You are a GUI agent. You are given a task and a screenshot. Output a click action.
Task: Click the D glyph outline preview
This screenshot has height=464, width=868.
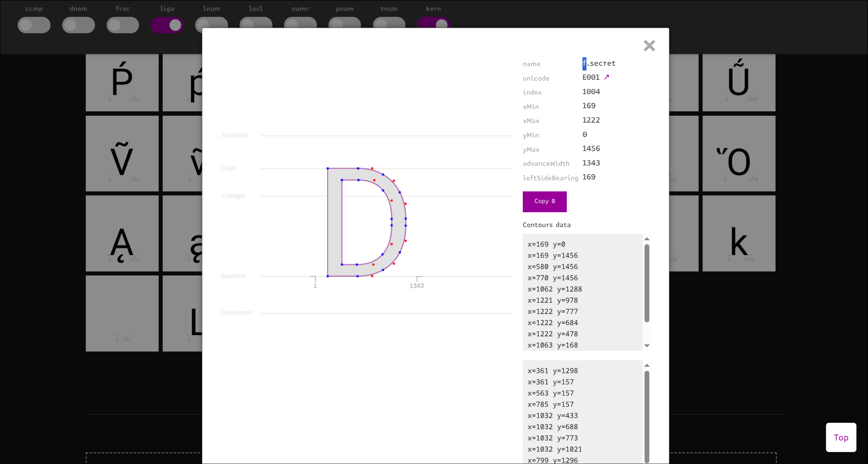[367, 222]
